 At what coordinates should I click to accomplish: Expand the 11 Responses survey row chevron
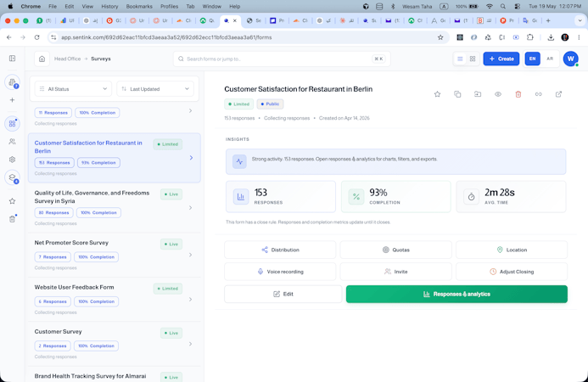[x=191, y=110]
